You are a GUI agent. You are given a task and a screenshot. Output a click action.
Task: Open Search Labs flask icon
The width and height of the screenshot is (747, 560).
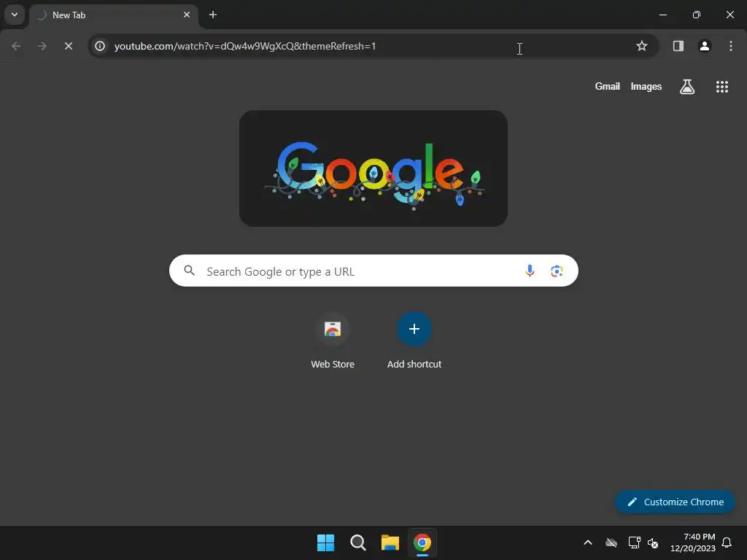[x=687, y=86]
